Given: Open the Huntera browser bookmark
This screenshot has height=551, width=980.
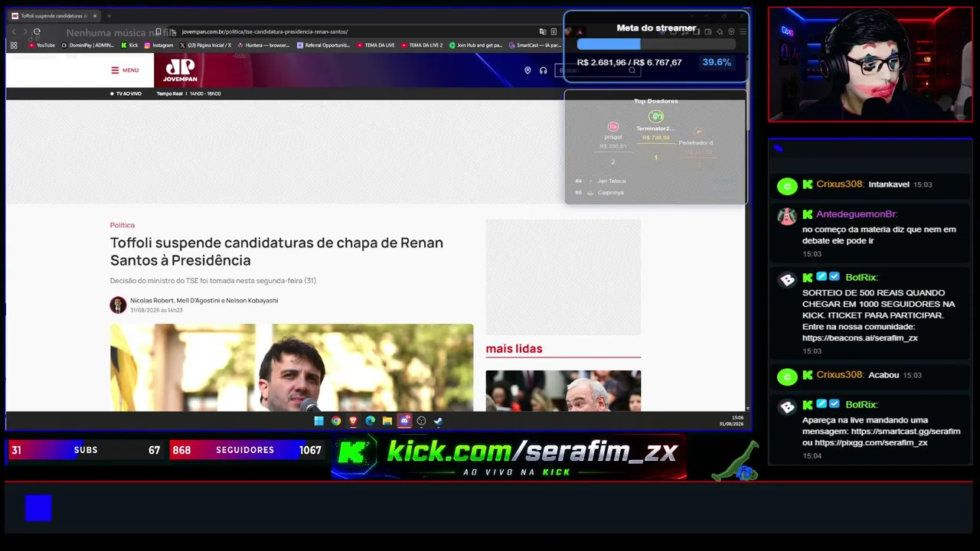Looking at the screenshot, I should [263, 45].
